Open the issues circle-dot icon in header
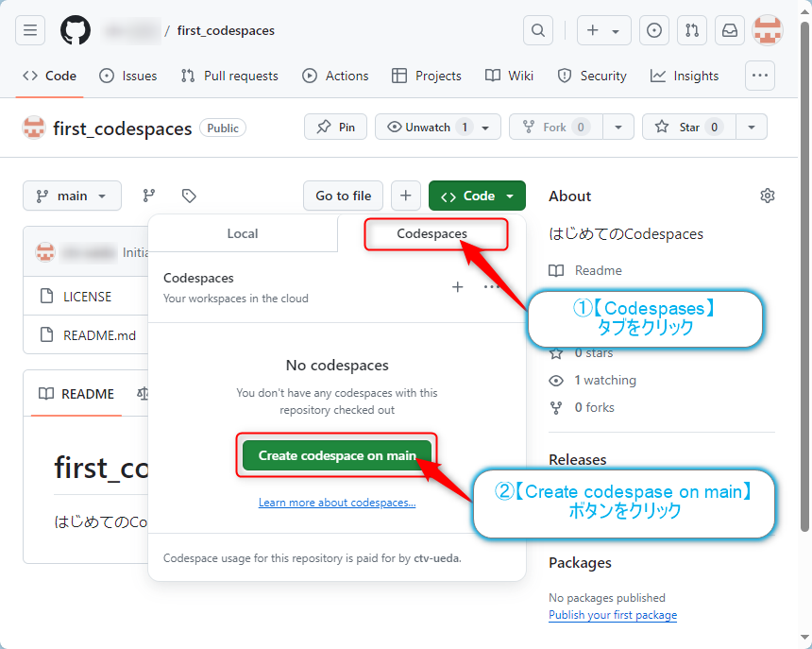The height and width of the screenshot is (649, 812). click(654, 30)
